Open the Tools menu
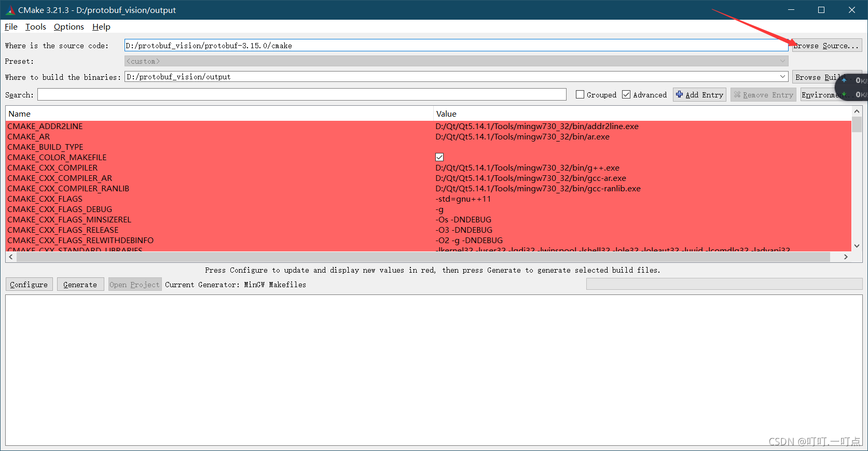Viewport: 868px width, 451px height. coord(36,27)
